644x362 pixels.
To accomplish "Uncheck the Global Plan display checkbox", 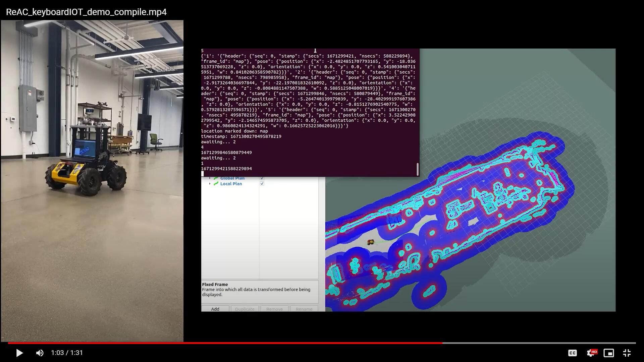I will point(262,178).
